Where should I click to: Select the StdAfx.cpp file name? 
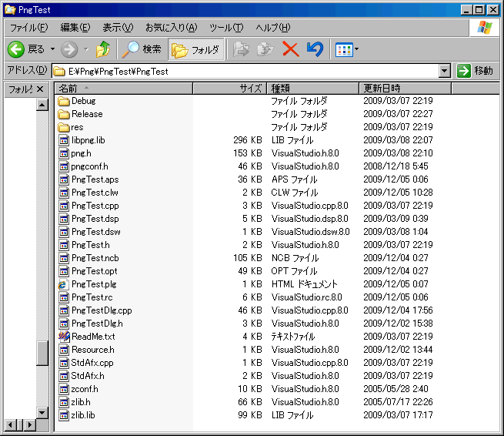tap(92, 363)
